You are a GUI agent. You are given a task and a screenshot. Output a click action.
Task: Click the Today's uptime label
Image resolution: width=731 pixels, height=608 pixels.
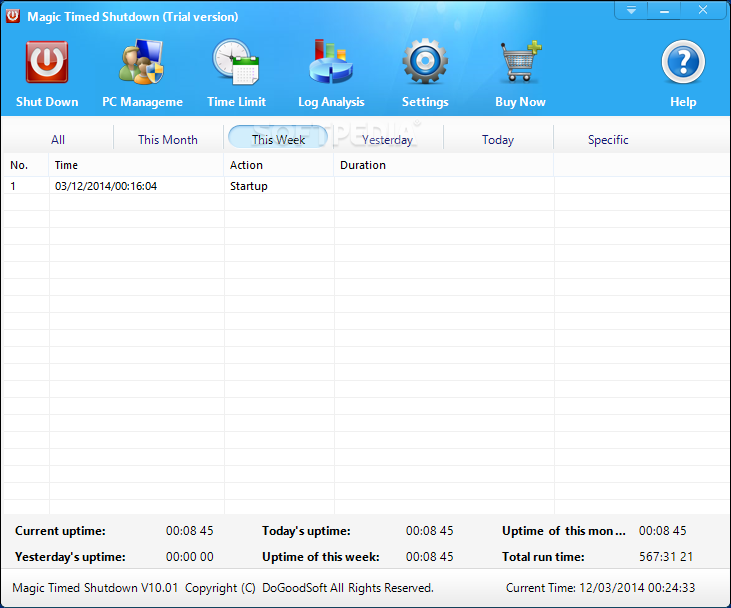click(x=306, y=531)
